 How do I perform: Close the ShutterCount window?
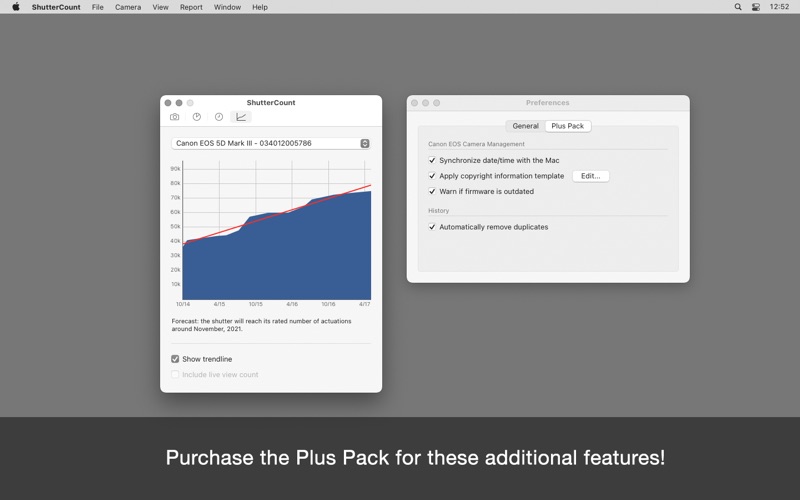[168, 103]
